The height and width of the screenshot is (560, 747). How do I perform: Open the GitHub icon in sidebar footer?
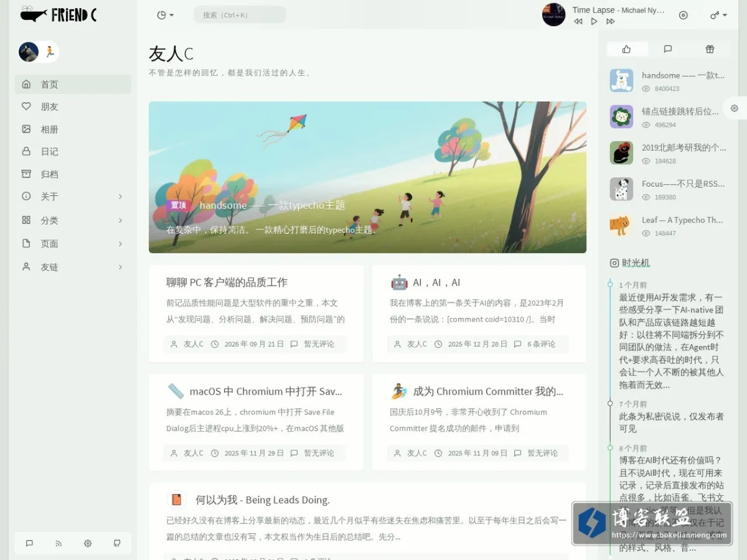pyautogui.click(x=117, y=543)
